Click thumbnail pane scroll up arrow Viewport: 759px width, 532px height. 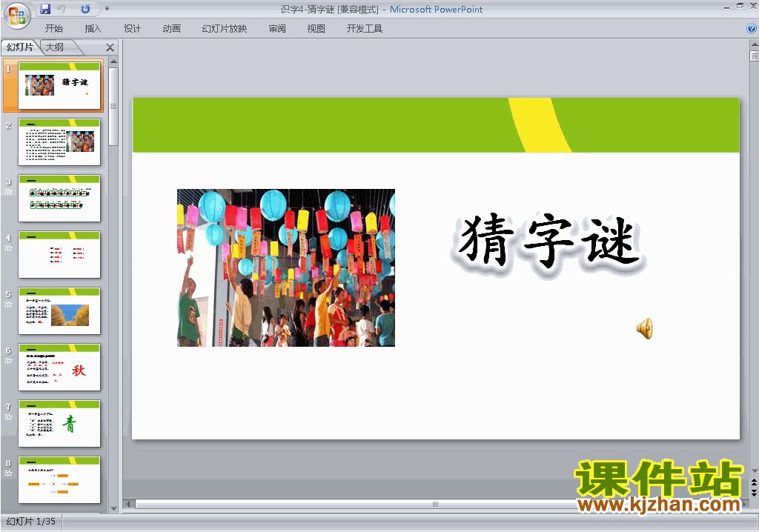pos(113,61)
